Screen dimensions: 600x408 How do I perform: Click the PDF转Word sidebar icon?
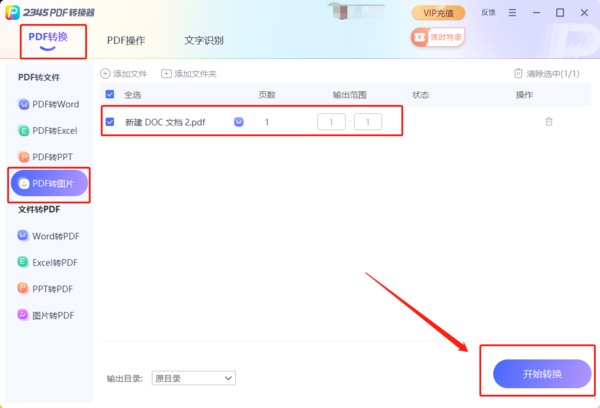click(23, 104)
